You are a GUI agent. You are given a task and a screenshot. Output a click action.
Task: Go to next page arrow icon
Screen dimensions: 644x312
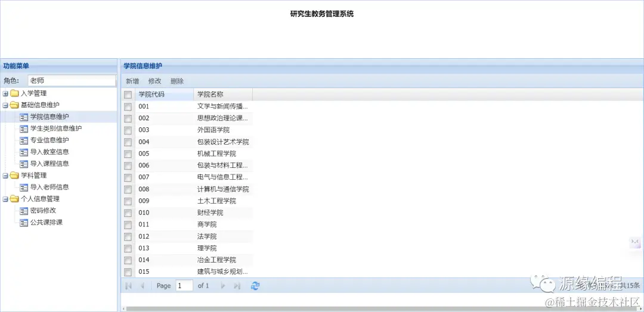[x=223, y=286]
